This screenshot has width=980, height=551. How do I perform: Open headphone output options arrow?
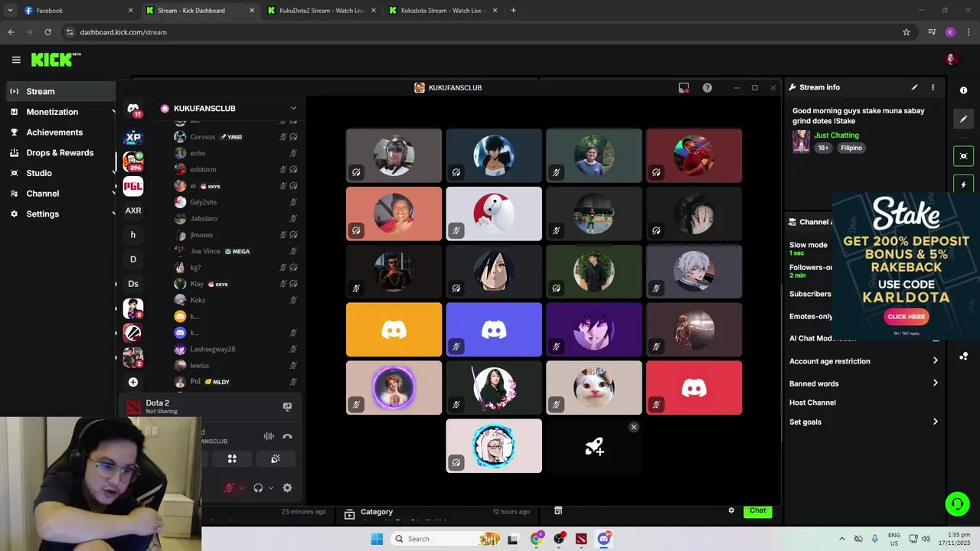coord(271,488)
